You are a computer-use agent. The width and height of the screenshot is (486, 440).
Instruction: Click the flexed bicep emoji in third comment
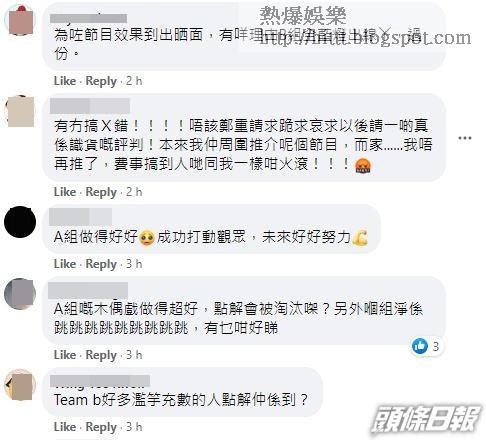[360, 237]
